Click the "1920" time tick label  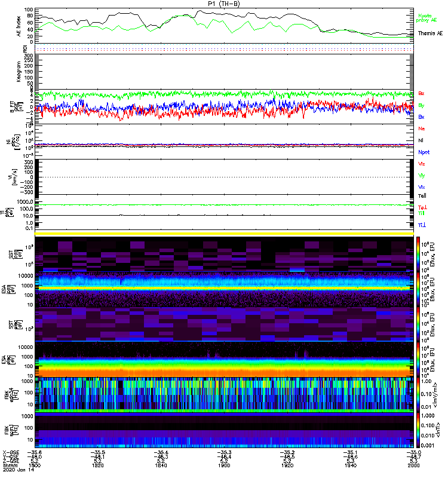pyautogui.click(x=287, y=465)
